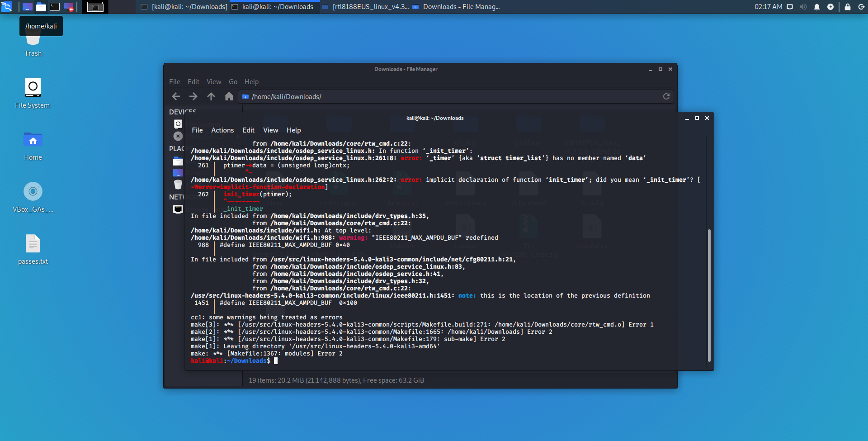The image size is (868, 441).
Task: Open the Kali applications menu
Action: pos(6,7)
